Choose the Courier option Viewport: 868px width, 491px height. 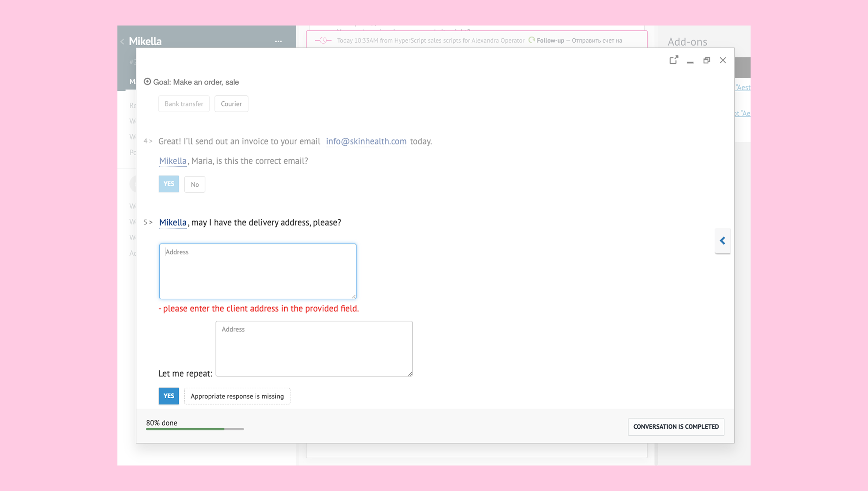[x=231, y=104]
